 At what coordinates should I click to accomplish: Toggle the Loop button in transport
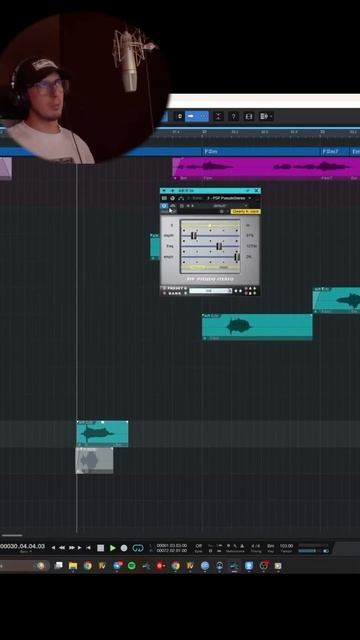coord(138,548)
